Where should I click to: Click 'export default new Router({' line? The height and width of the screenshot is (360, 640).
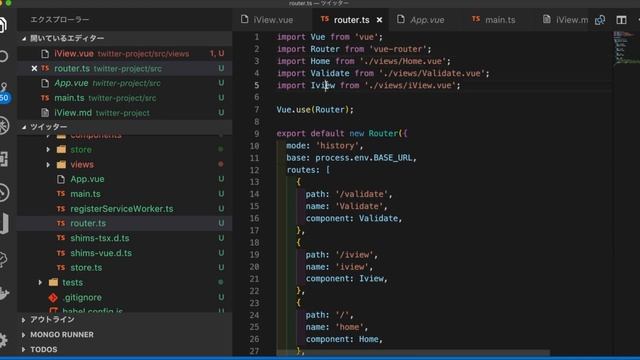coord(342,133)
